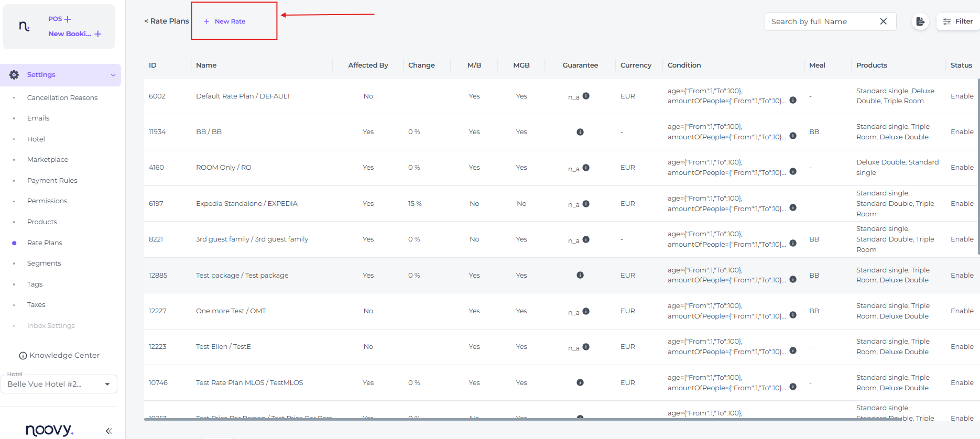This screenshot has height=439, width=980.
Task: Click the Search by full Name field
Action: [820, 21]
